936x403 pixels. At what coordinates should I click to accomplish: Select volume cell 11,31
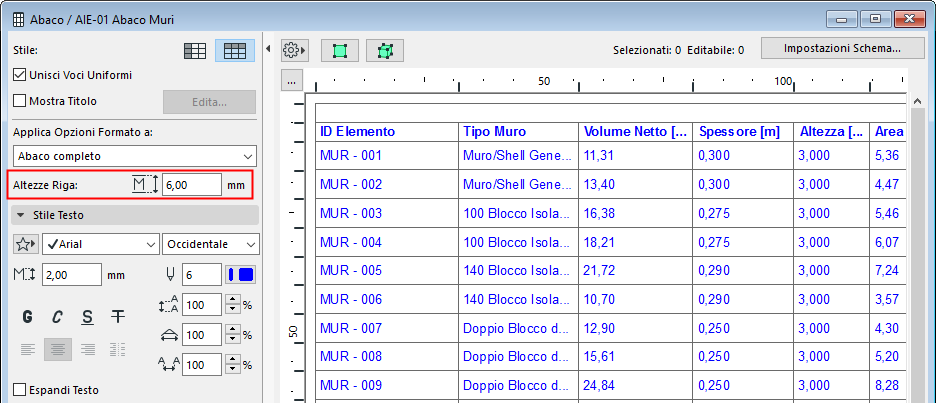(635, 156)
